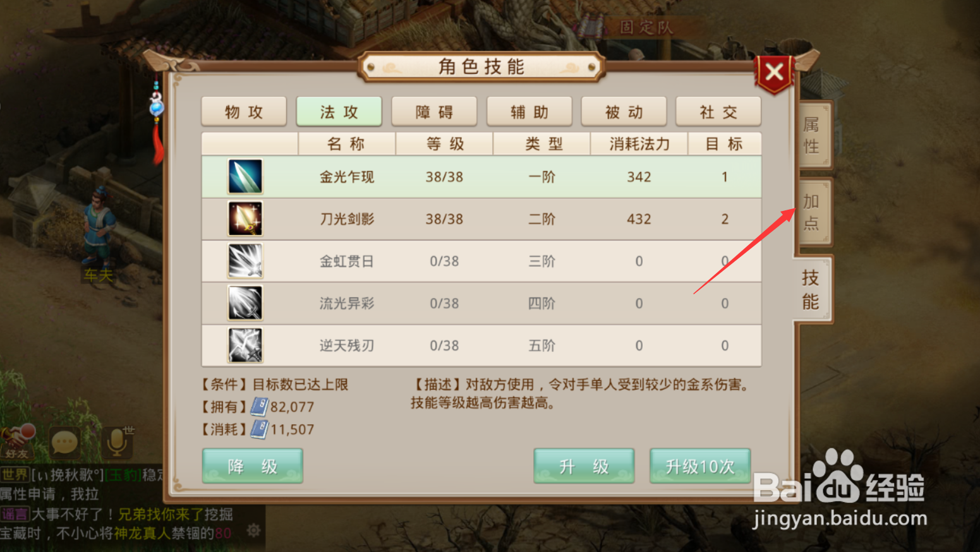This screenshot has width=980, height=552.
Task: Close the 角色技能 window
Action: click(x=774, y=73)
